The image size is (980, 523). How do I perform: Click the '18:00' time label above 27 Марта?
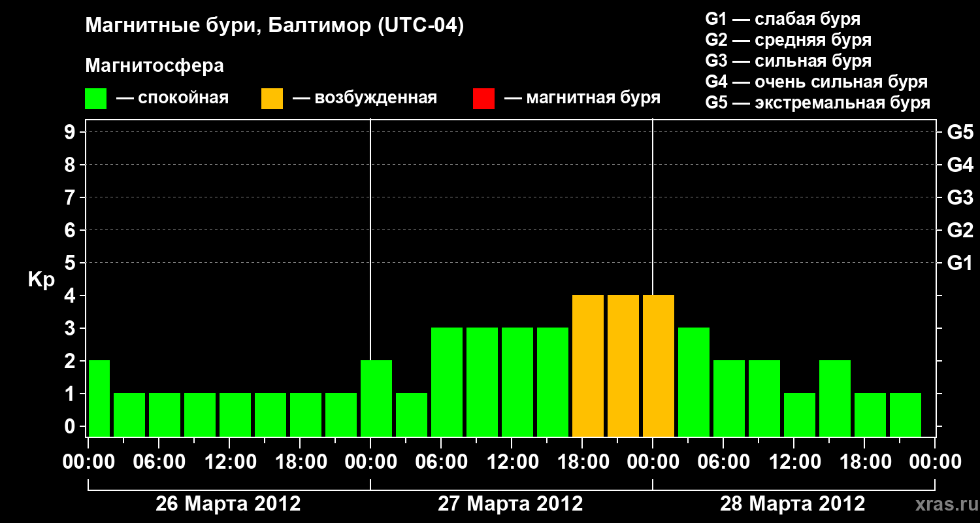pos(582,462)
